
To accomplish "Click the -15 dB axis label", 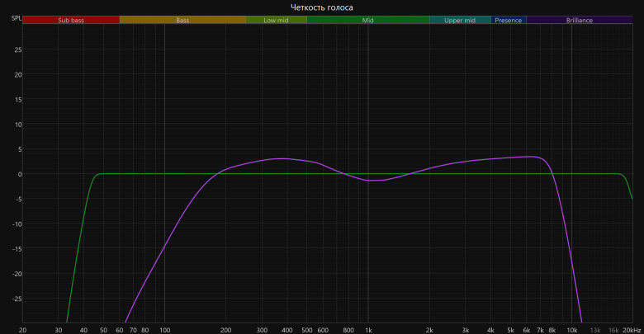I will (x=17, y=249).
